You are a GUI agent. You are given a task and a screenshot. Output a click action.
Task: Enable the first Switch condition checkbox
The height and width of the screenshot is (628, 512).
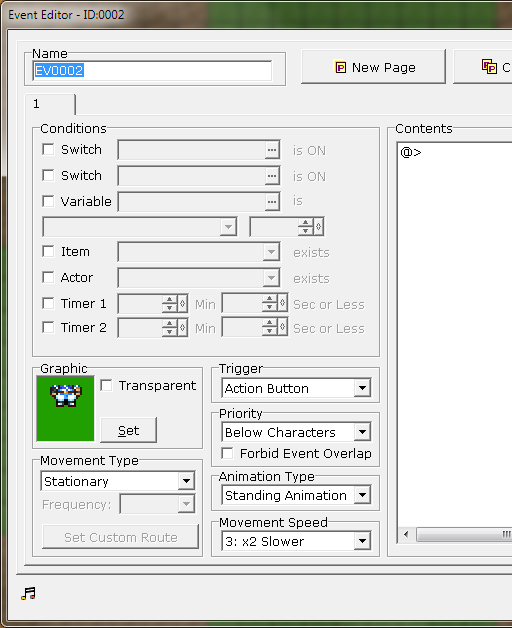coord(48,150)
